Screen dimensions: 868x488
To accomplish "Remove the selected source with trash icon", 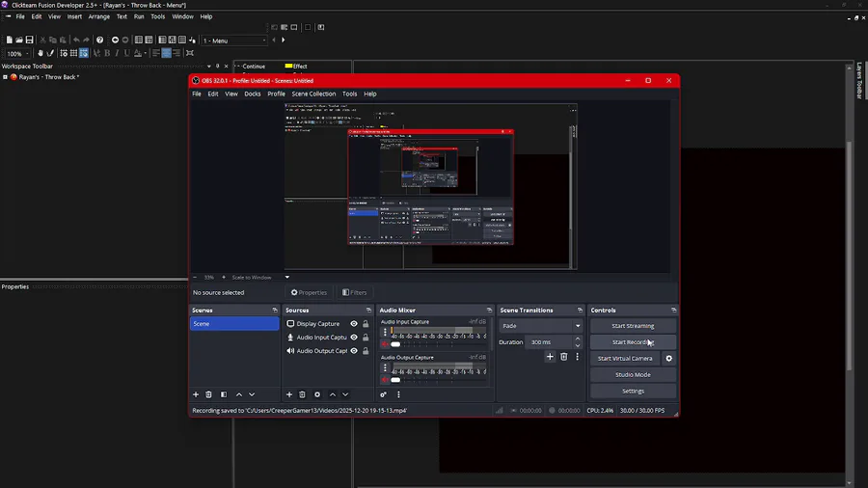I will (x=302, y=394).
